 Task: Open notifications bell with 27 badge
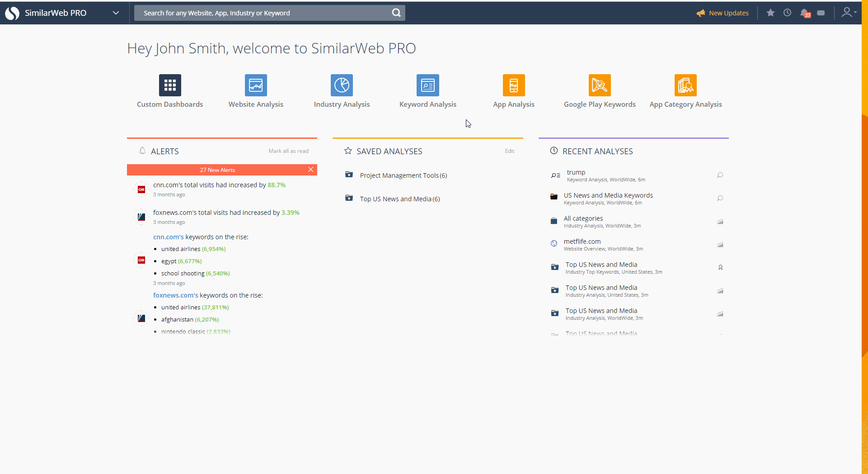click(805, 13)
